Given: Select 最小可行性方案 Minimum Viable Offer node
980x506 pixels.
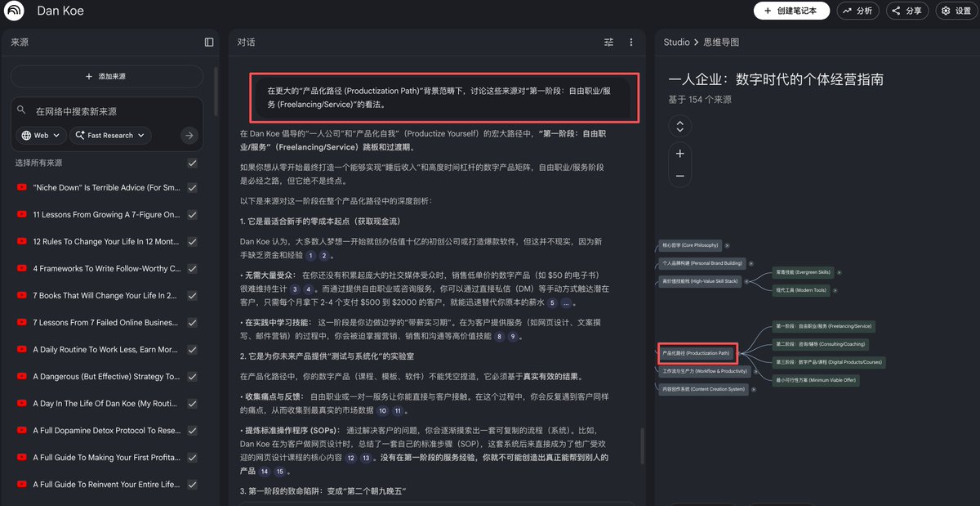Looking at the screenshot, I should (x=816, y=380).
